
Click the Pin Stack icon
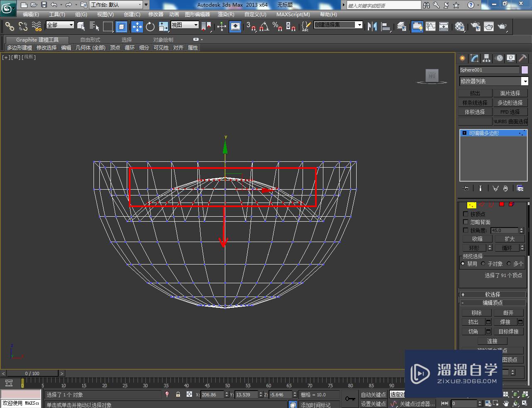[466, 188]
